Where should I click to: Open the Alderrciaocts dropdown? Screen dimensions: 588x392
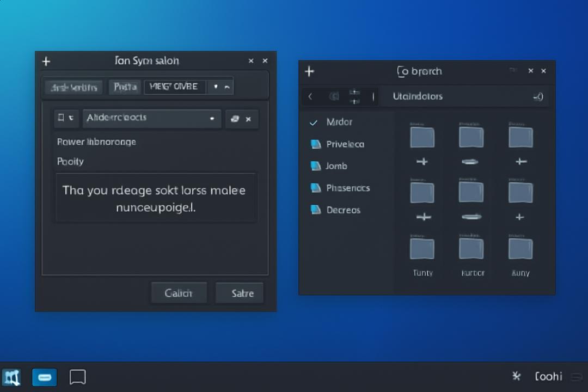(151, 118)
